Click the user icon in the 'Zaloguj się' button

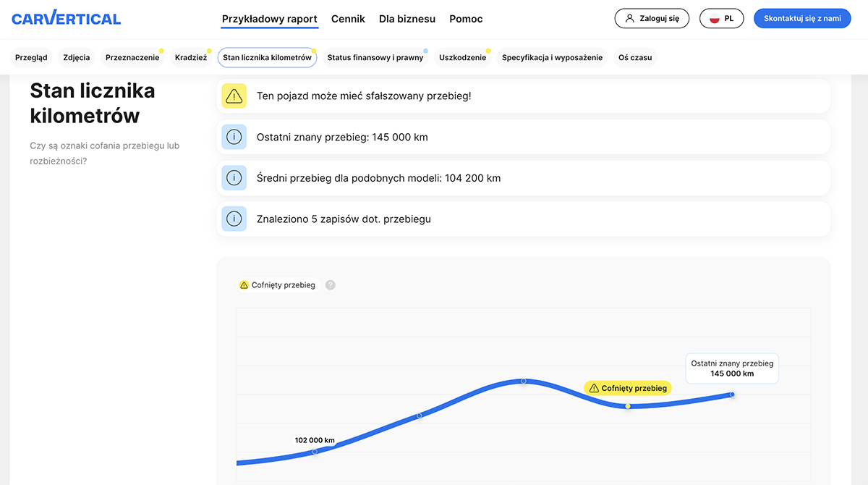pos(630,19)
